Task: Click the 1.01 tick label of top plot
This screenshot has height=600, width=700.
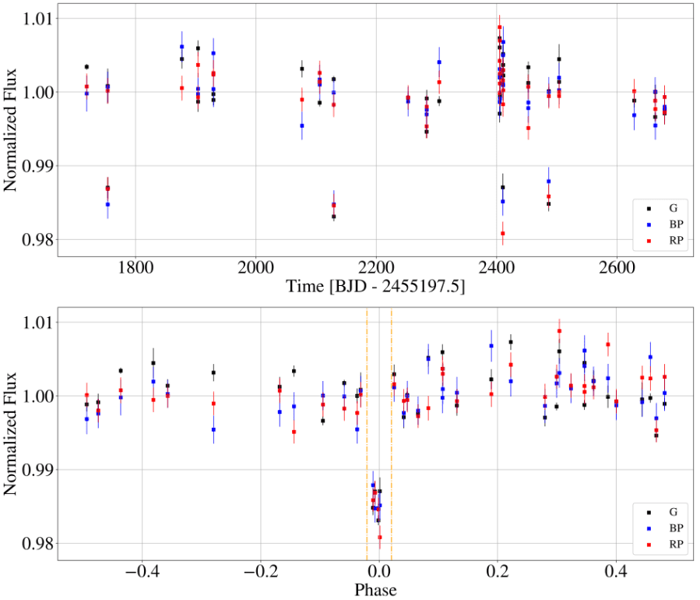Action: [x=37, y=19]
